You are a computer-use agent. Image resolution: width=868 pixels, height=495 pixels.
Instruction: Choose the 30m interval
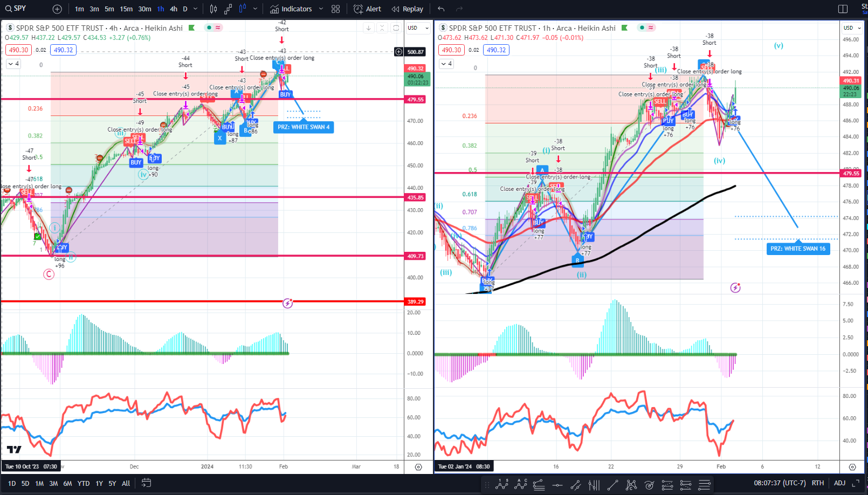(144, 9)
